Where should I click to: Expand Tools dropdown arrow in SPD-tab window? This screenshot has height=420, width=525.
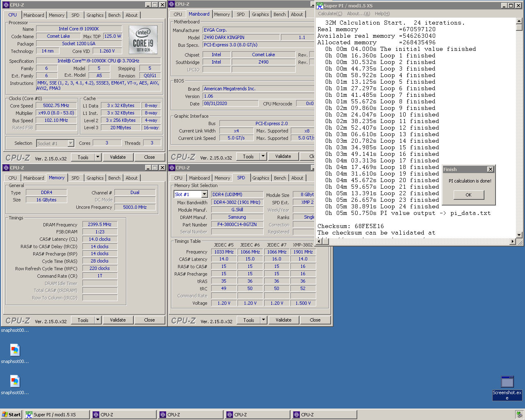coord(263,320)
